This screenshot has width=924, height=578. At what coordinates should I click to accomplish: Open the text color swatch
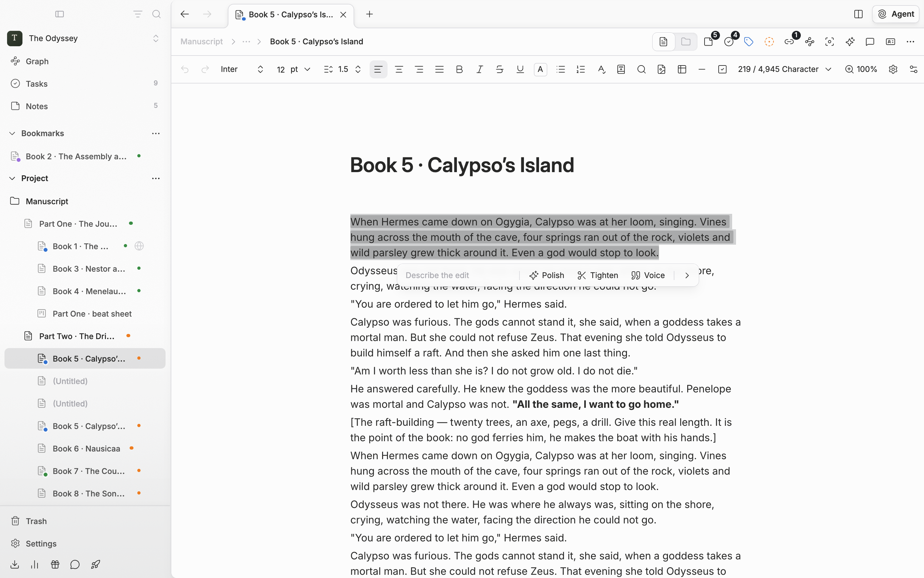pyautogui.click(x=540, y=69)
